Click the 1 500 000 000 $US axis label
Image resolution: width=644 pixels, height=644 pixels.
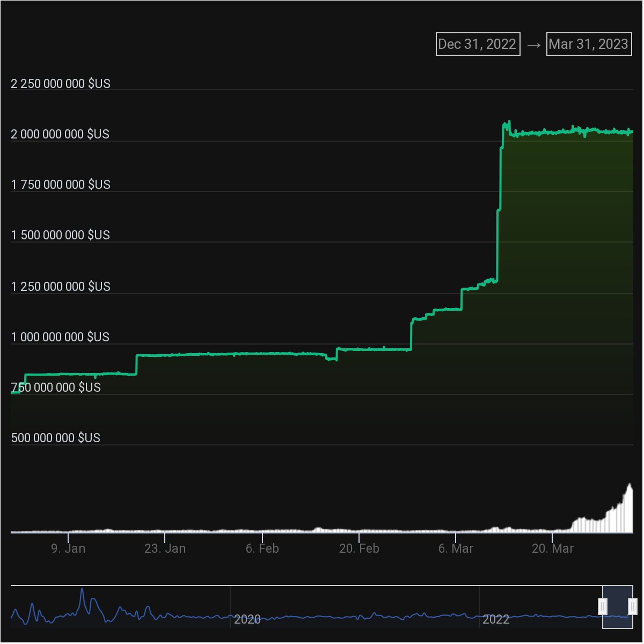61,235
